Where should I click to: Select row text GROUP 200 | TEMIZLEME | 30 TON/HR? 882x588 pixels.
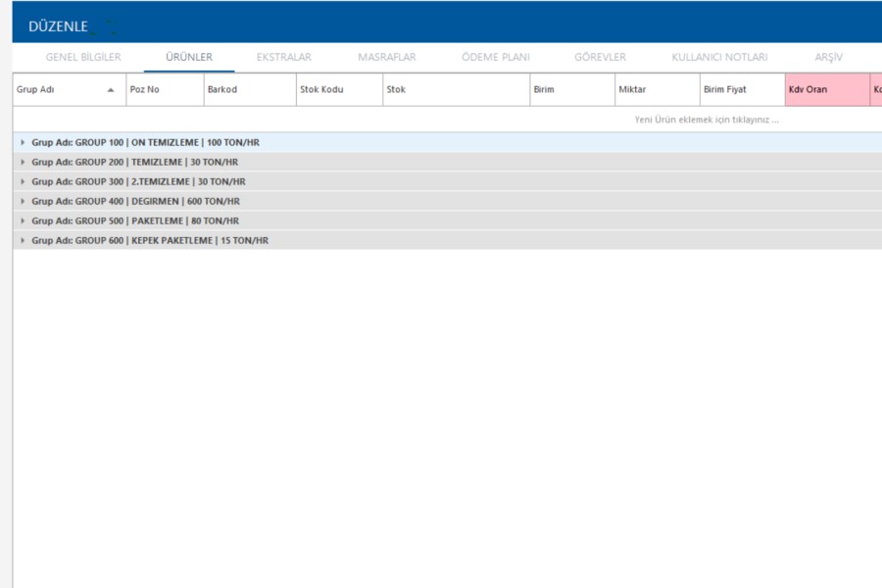(157, 162)
